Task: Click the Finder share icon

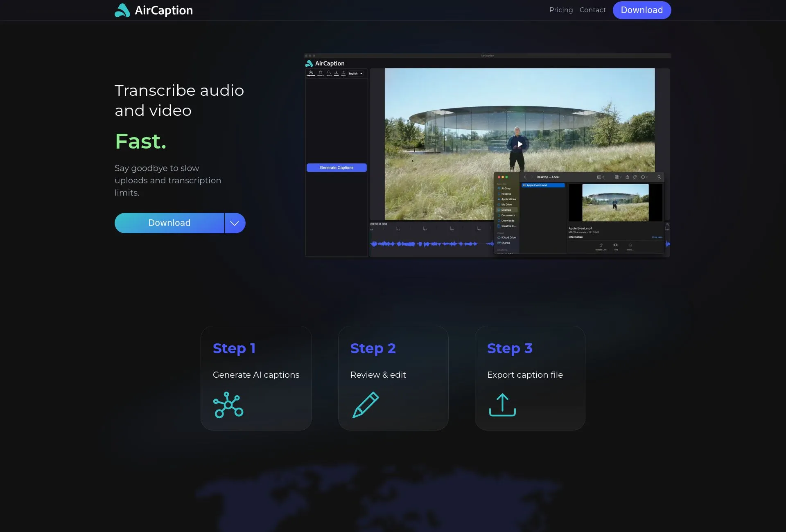Action: 627,177
